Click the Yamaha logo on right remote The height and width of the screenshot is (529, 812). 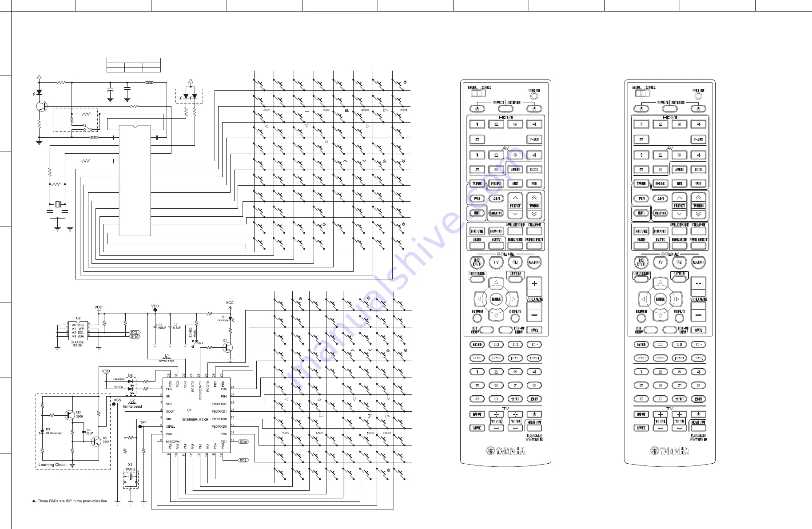click(670, 451)
